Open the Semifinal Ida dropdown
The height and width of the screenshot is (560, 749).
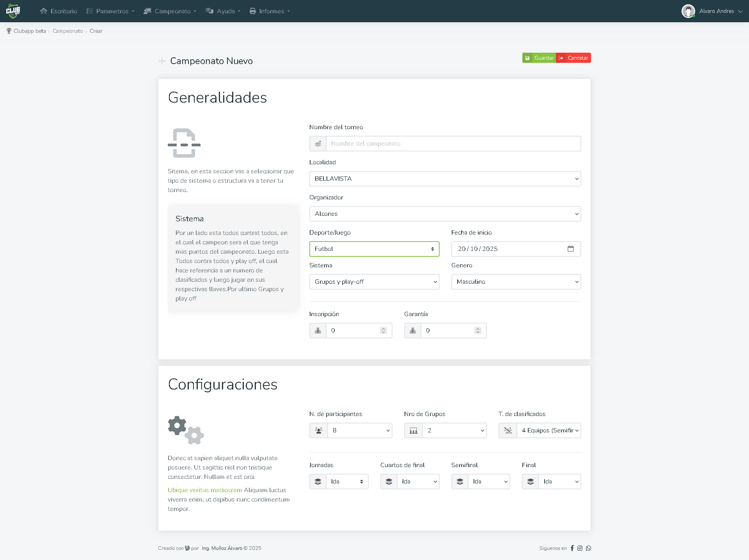(489, 482)
